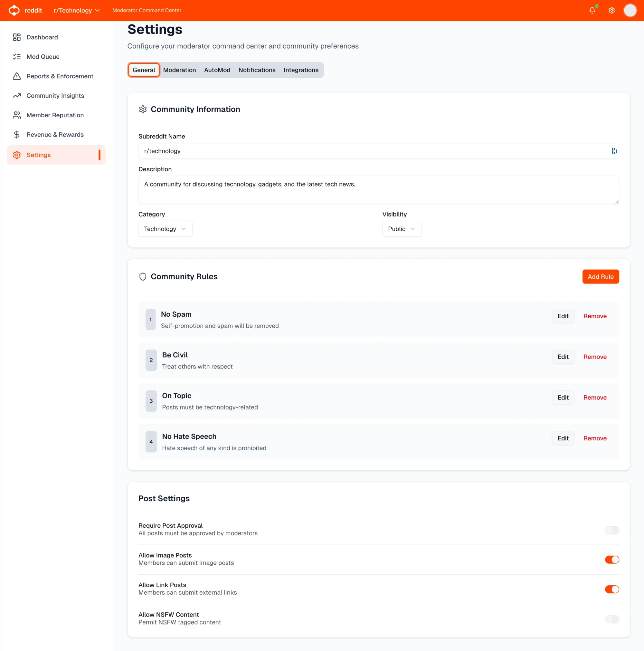Enable Require Post Approval

point(612,530)
